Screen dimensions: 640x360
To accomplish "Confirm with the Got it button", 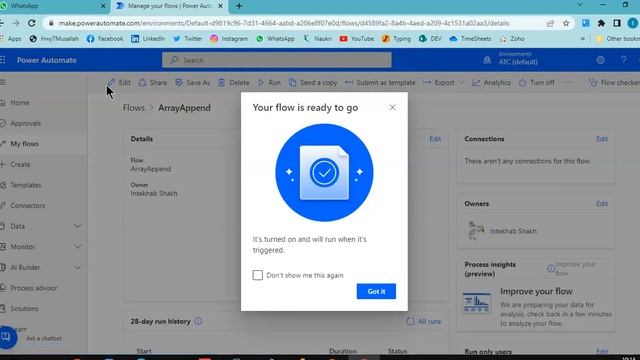I will pyautogui.click(x=376, y=291).
